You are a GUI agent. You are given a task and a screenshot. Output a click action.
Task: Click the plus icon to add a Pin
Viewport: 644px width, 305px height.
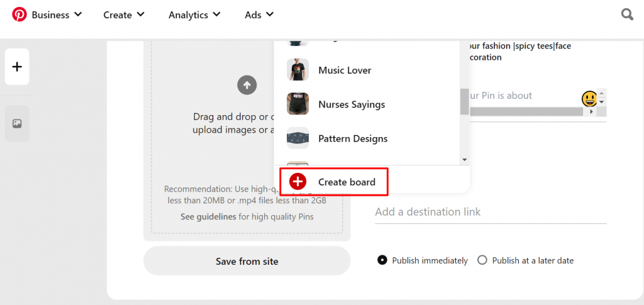17,67
